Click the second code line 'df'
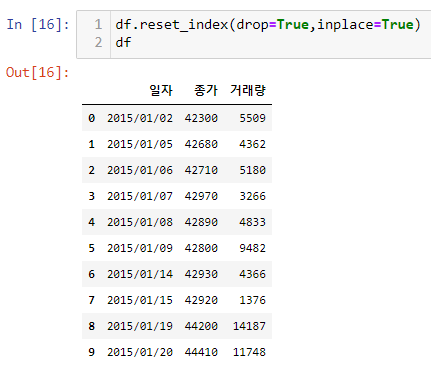 123,42
